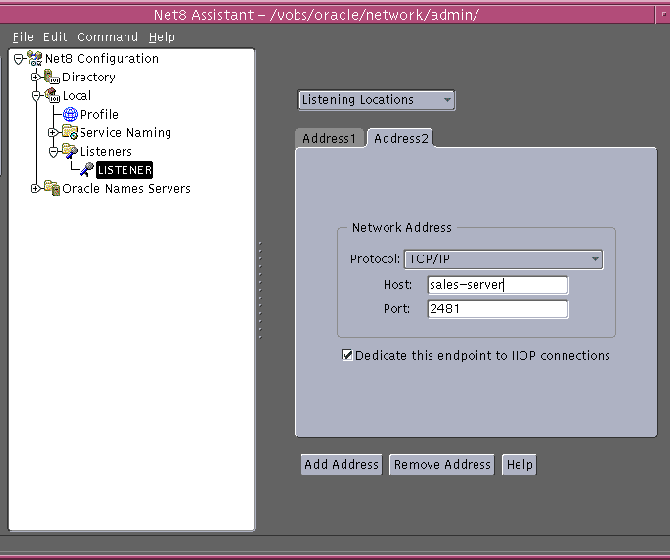Click the Local configuration icon
This screenshot has height=560, width=670.
pos(52,95)
